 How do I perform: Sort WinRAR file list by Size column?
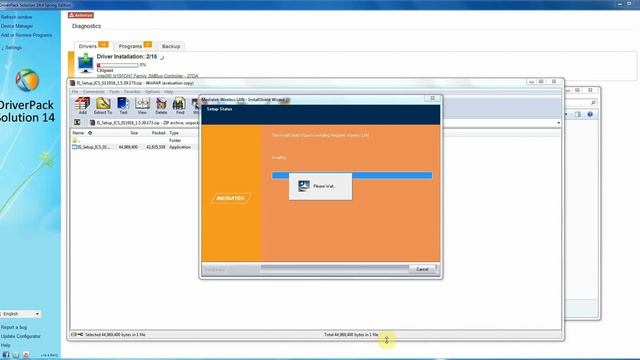134,133
